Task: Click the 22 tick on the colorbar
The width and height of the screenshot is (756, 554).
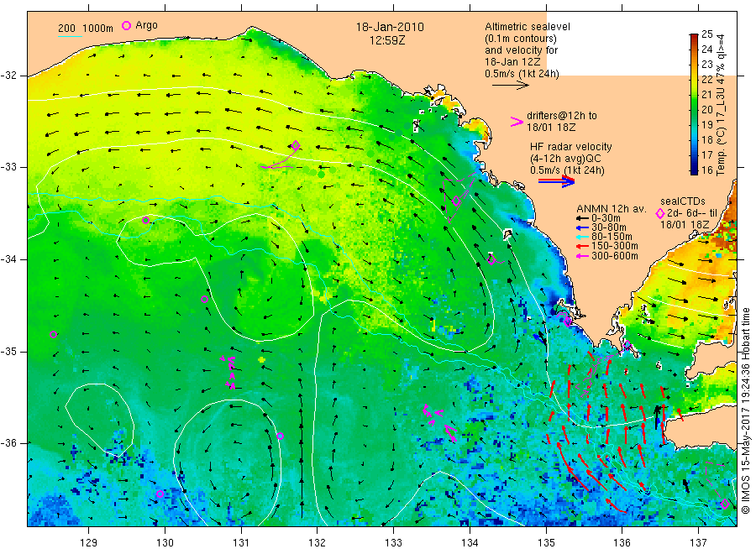Action: 706,79
